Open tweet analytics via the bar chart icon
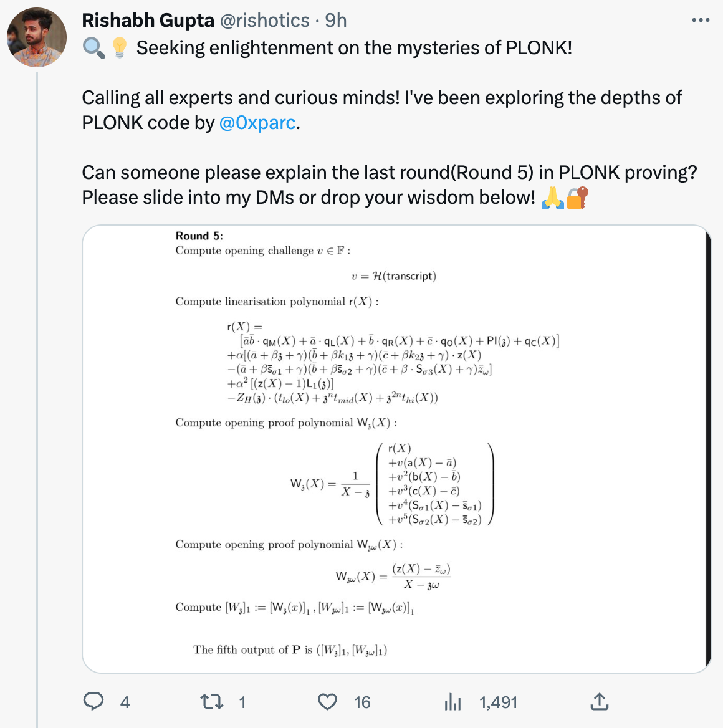Screen dimensions: 723x728 (x=452, y=702)
